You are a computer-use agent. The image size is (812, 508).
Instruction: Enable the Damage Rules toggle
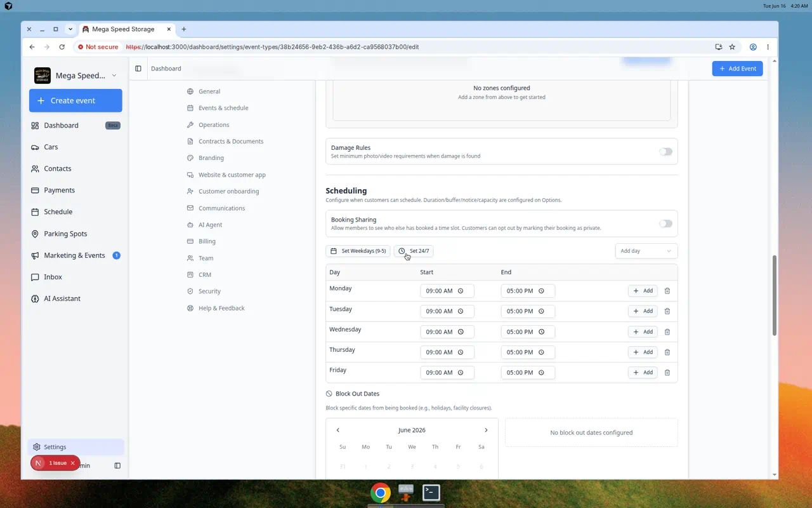pyautogui.click(x=665, y=152)
